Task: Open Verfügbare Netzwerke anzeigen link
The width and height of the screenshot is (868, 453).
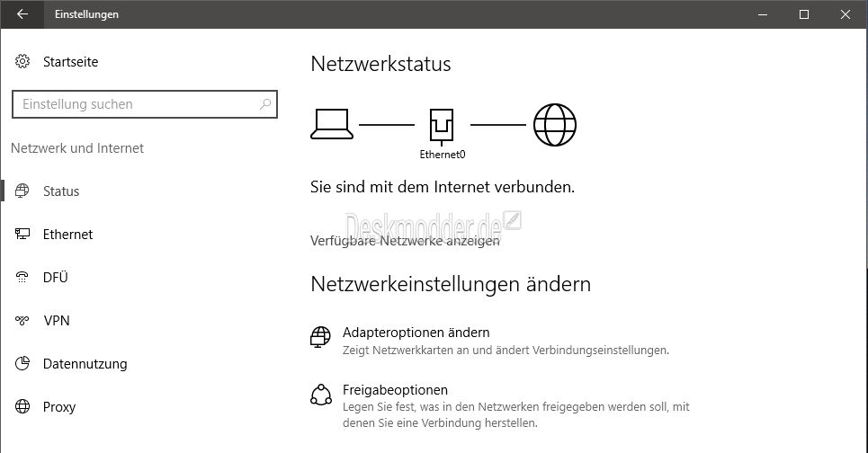Action: pos(405,241)
